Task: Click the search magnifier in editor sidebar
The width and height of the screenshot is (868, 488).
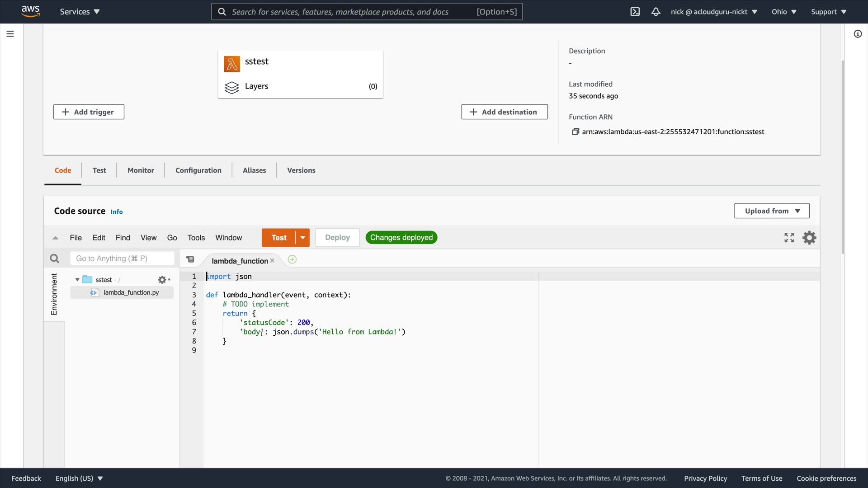Action: [54, 258]
